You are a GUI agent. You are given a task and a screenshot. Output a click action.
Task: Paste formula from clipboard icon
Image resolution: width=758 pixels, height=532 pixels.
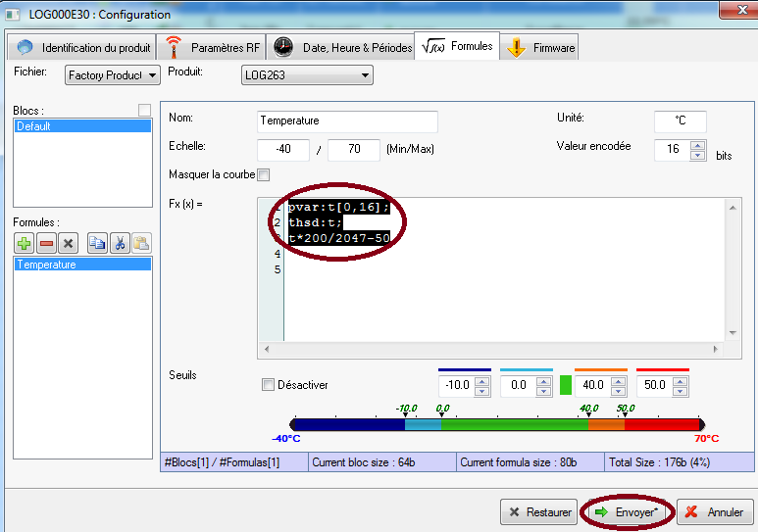point(141,243)
